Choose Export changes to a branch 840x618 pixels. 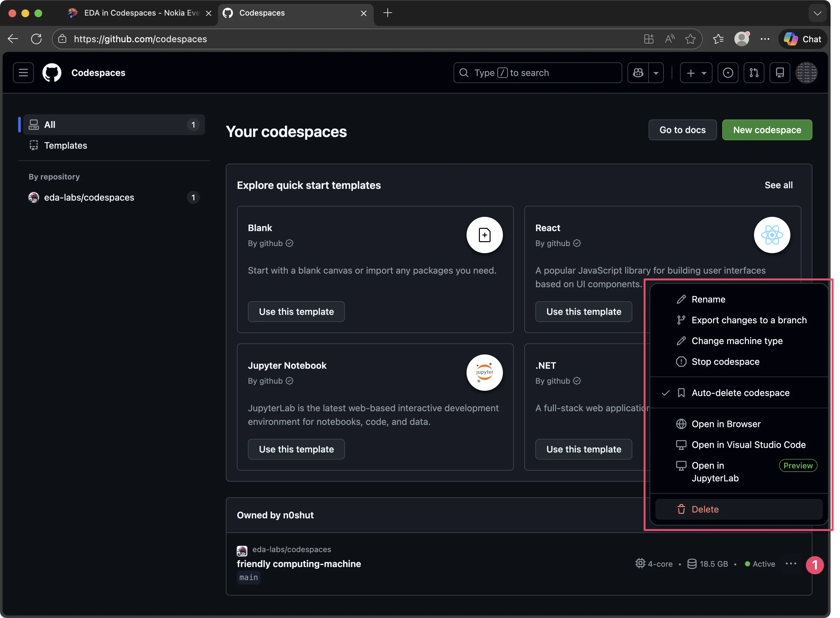coord(739,320)
